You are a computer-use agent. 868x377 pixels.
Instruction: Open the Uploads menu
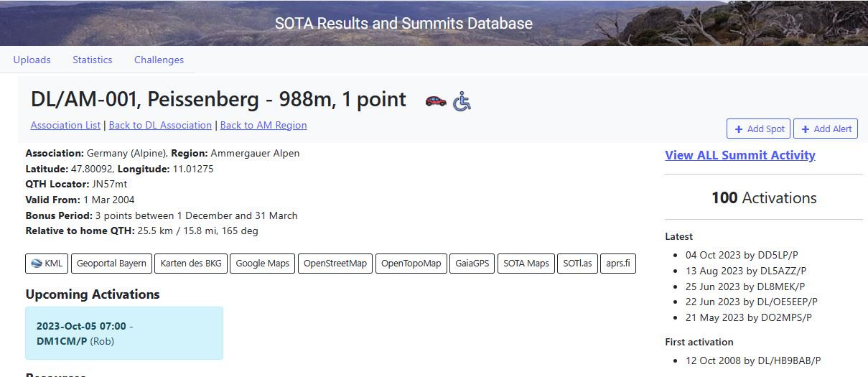coord(32,60)
